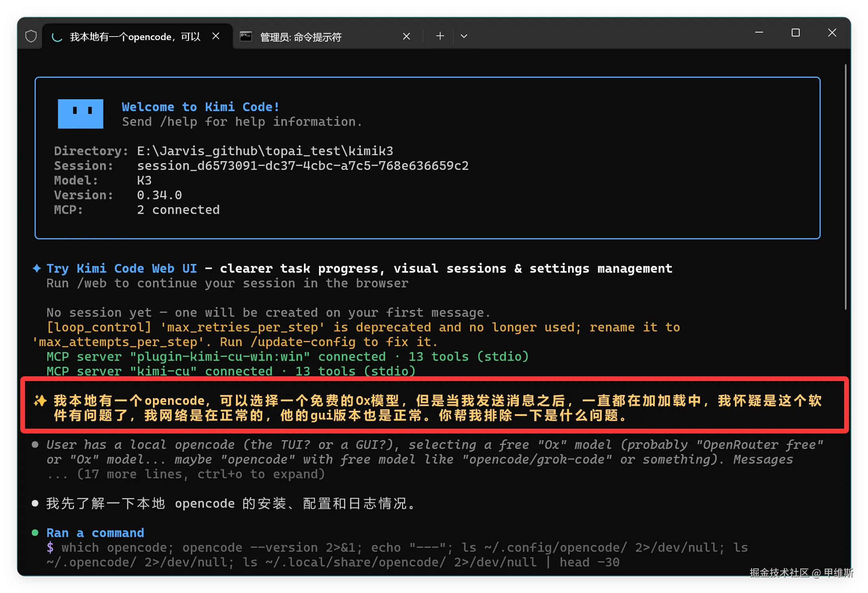Click the vertical scrollbar thumb
This screenshot has height=593, width=868.
point(845,187)
